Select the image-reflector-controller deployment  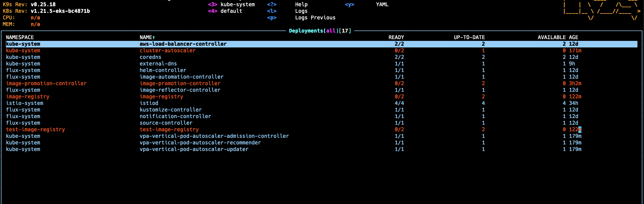[x=180, y=90]
